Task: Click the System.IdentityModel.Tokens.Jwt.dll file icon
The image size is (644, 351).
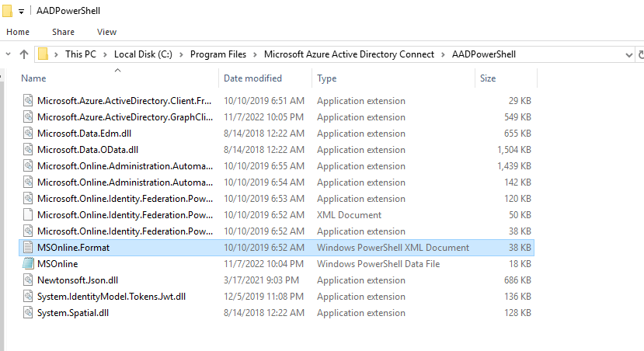Action: [28, 297]
